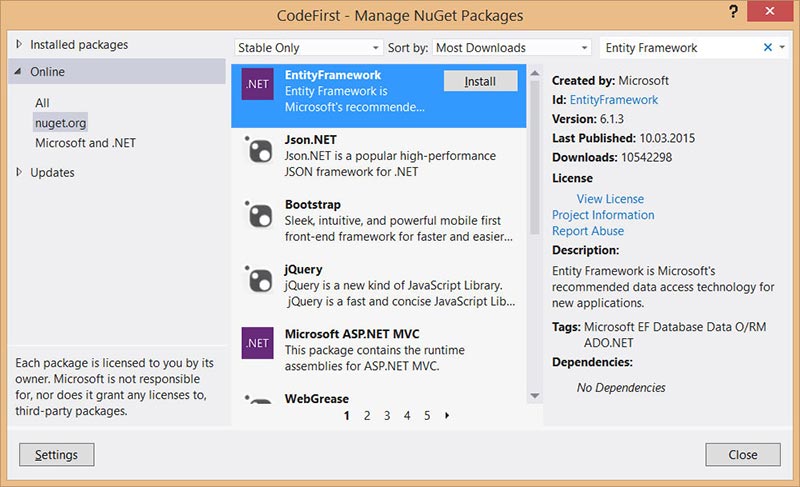This screenshot has width=800, height=487.
Task: Open the Project Information link
Action: [603, 215]
